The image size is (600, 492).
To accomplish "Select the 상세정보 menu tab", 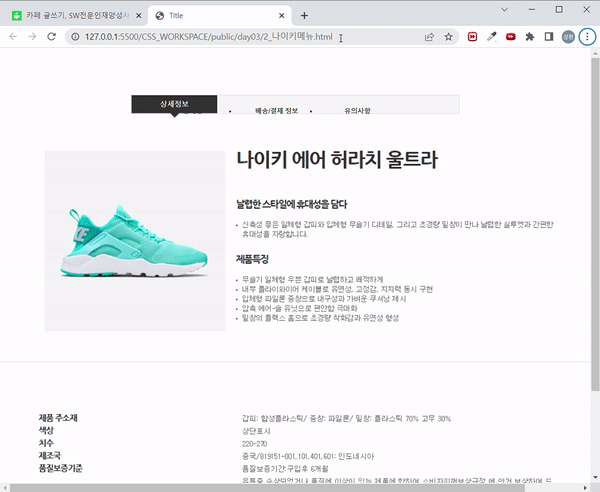I will coord(174,104).
